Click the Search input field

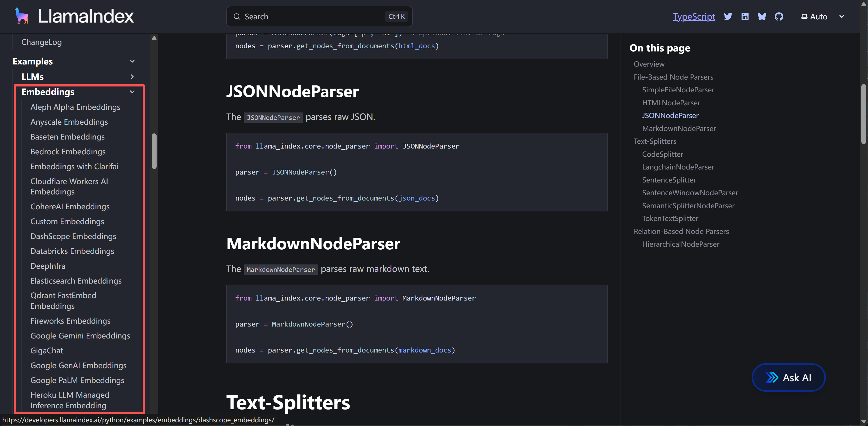[x=320, y=16]
